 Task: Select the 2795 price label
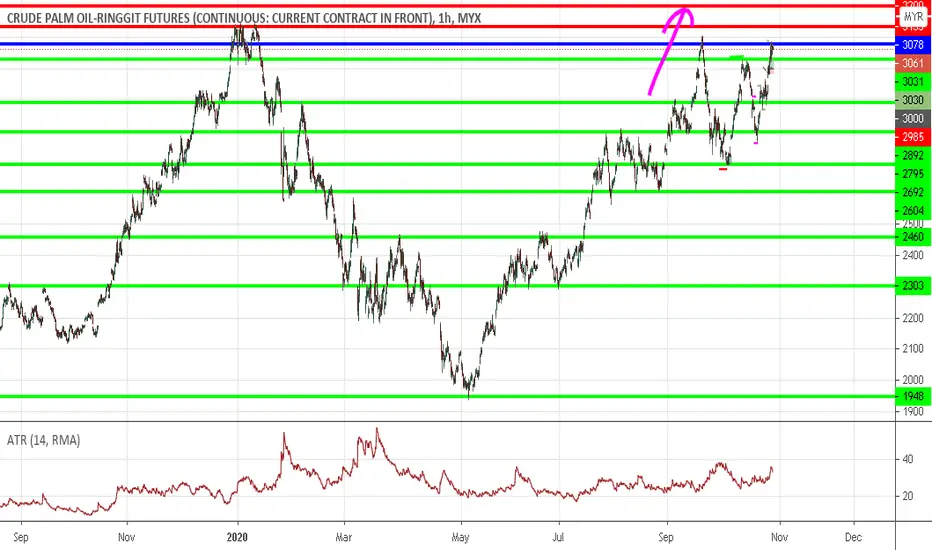(913, 174)
